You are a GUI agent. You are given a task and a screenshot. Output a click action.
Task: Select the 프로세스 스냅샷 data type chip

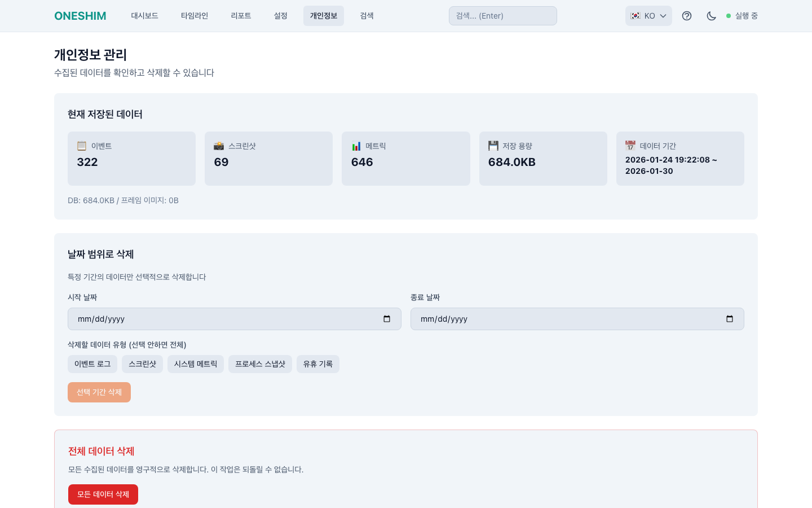pos(260,364)
